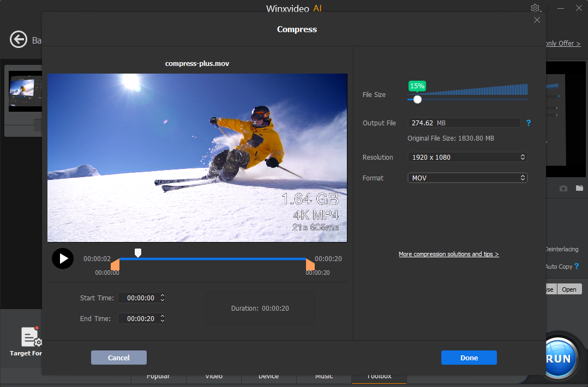Click the End Time stepper arrows
This screenshot has height=387, width=588.
coord(162,318)
